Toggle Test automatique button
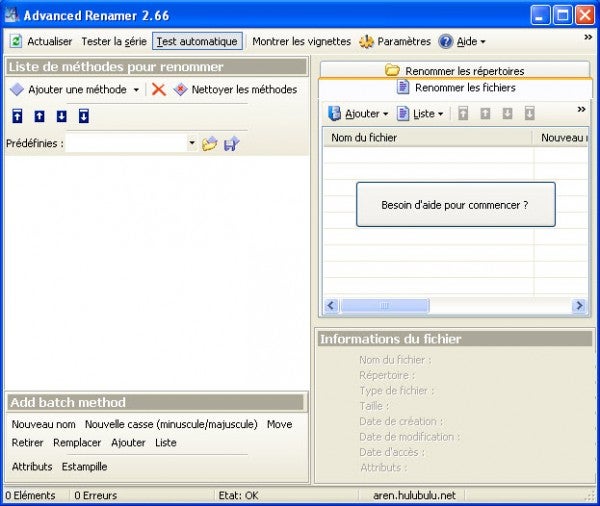The height and width of the screenshot is (506, 600). click(x=197, y=41)
